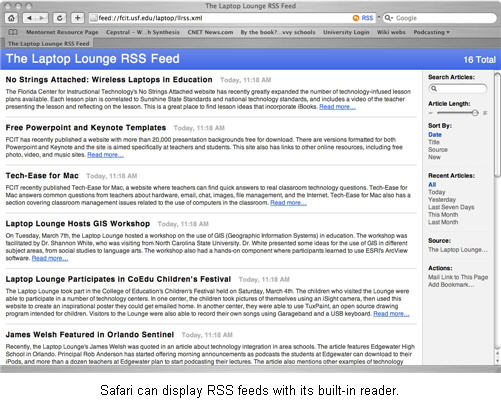Click the RSS badge in address bar
Image resolution: width=501 pixels, height=407 pixels.
pos(363,18)
